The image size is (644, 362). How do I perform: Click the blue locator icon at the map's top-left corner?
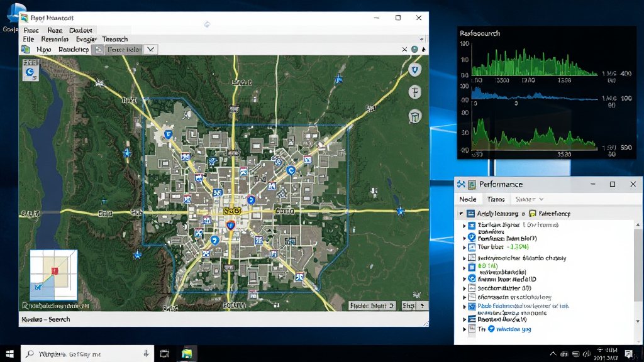(x=30, y=73)
